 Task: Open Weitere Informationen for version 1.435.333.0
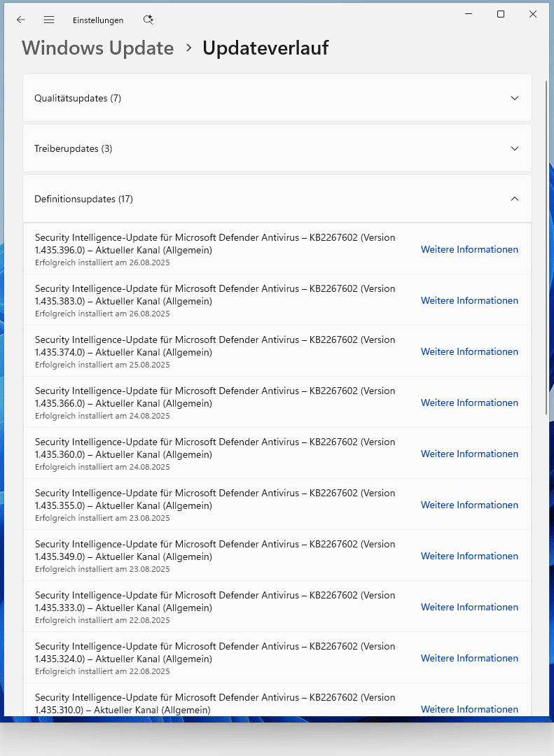(x=469, y=607)
